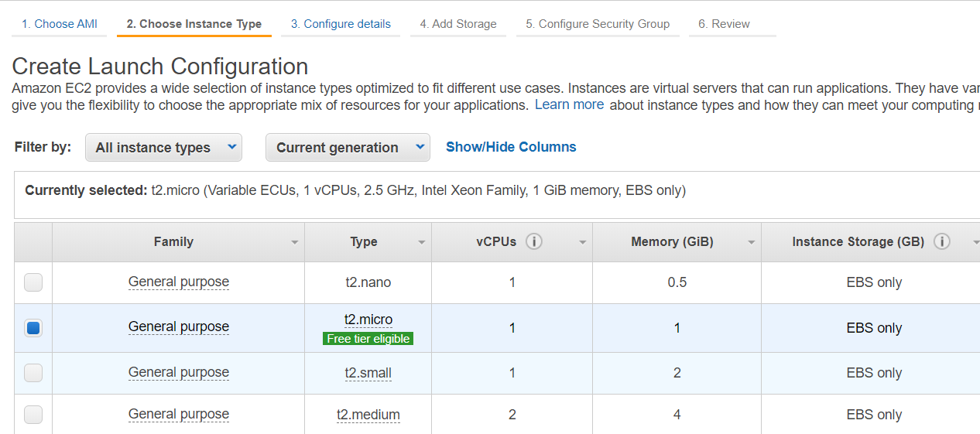This screenshot has height=434, width=980.
Task: Expand Type column sort arrow
Action: [422, 242]
